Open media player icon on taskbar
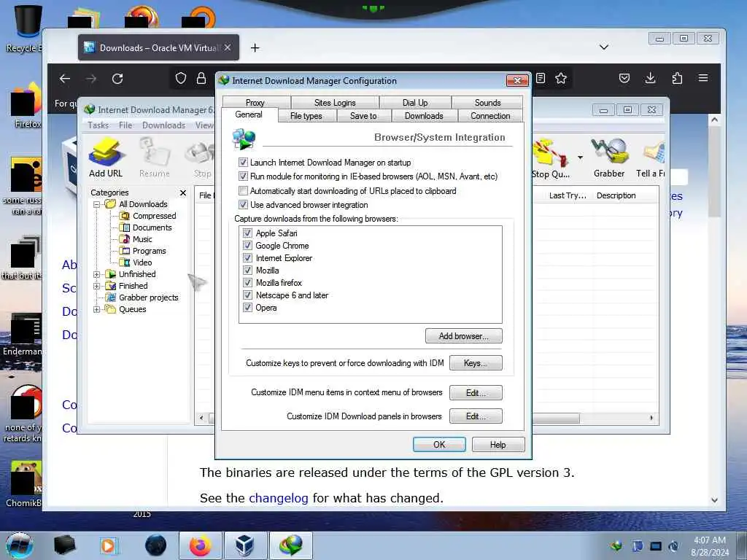The image size is (747, 560). 108,545
